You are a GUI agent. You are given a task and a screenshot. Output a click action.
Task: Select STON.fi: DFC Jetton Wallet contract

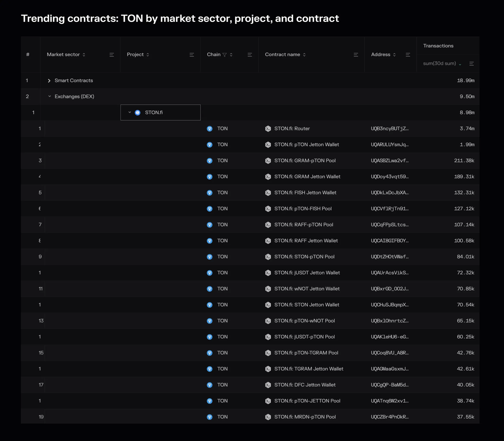(305, 385)
